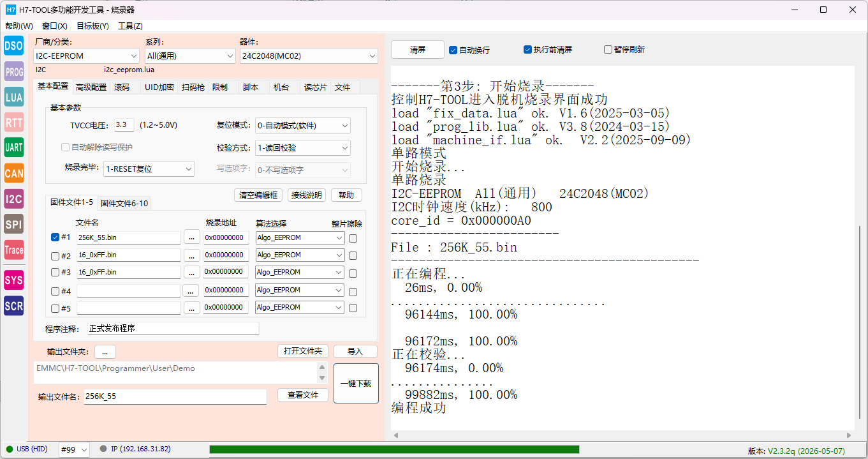Click the gray IP status indicator

click(x=103, y=449)
